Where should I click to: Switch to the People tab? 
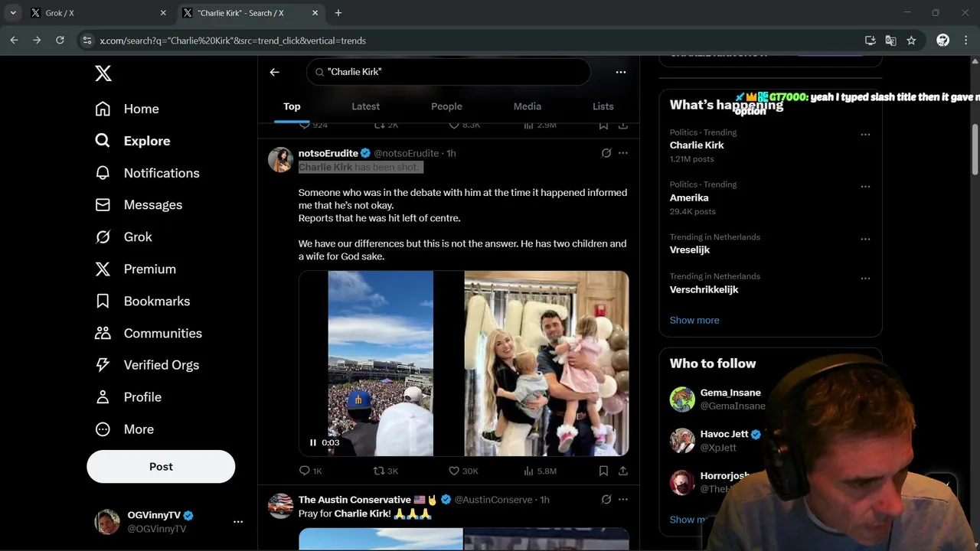click(x=446, y=106)
